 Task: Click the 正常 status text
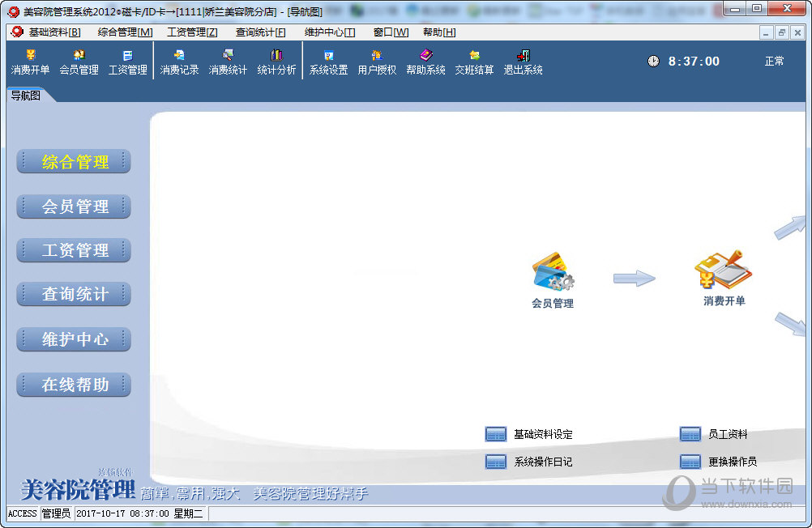pyautogui.click(x=774, y=61)
